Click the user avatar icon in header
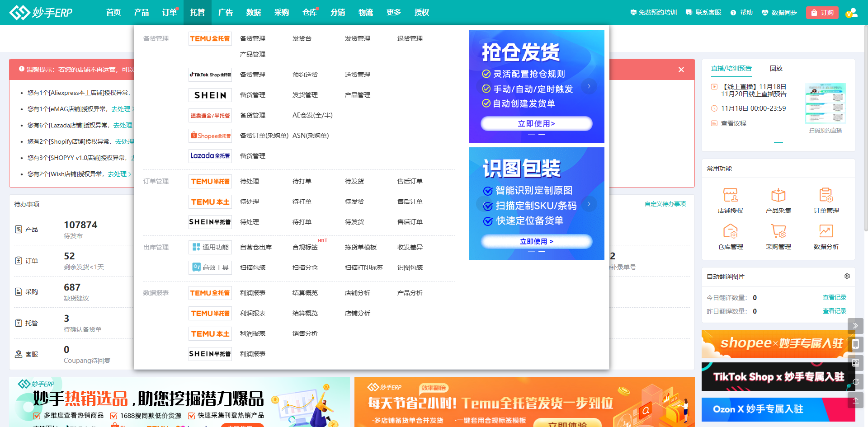 tap(852, 13)
